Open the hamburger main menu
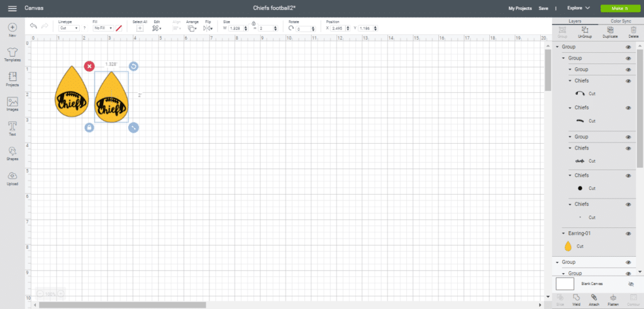The image size is (644, 309). [12, 8]
